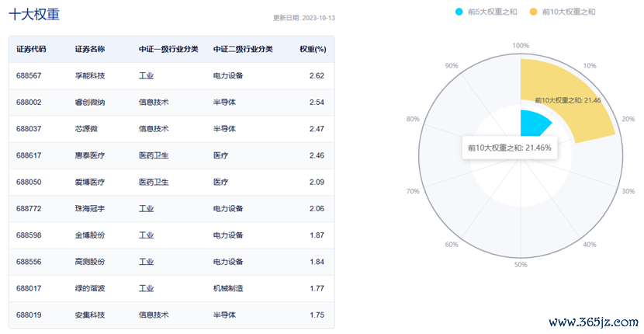Click the 信息技术 link for 睿创微纳
644x334 pixels.
(154, 103)
